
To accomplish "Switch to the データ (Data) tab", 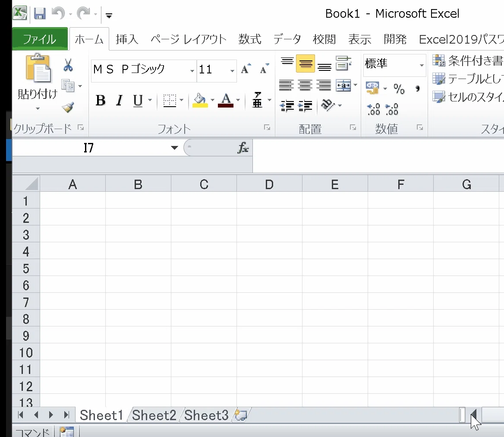I will point(287,39).
